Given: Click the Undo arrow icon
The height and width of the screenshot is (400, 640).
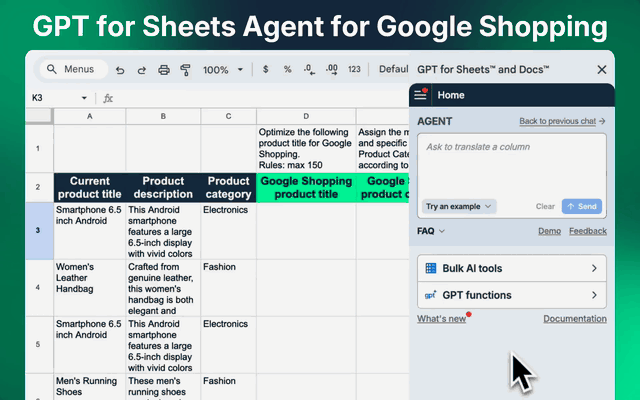Looking at the screenshot, I should click(x=120, y=70).
